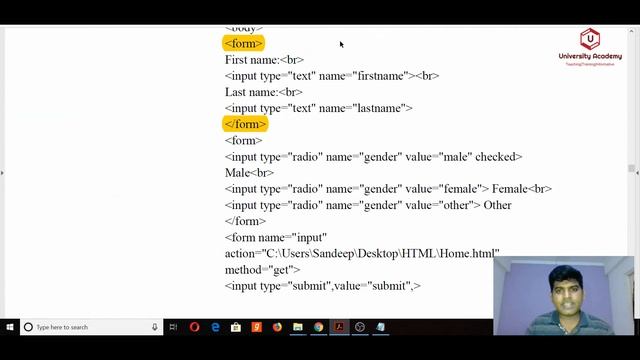
Task: Click the action path line ending in Home.html
Action: click(362, 253)
